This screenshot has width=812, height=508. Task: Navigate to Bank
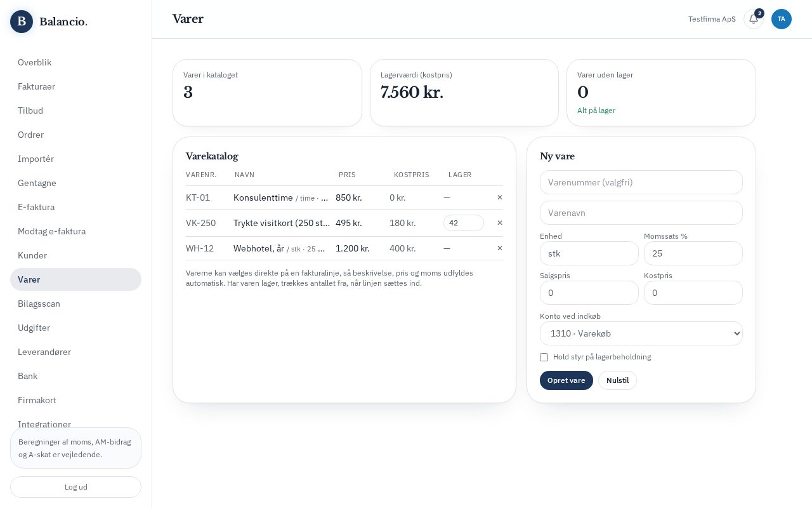pos(75,376)
